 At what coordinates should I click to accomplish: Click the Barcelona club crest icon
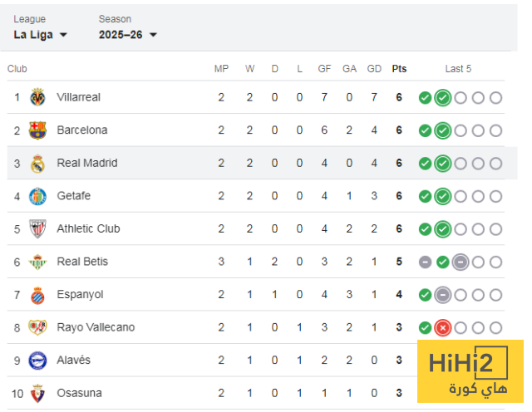point(37,130)
